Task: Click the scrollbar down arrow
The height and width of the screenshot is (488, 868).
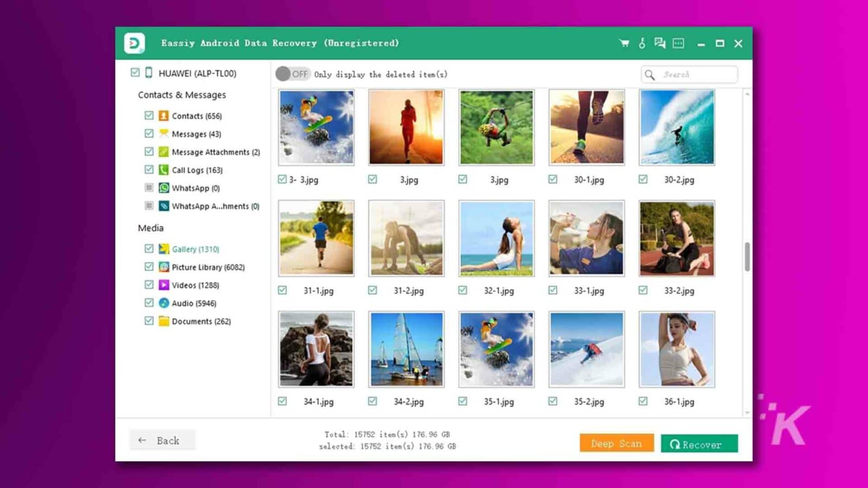Action: pyautogui.click(x=747, y=413)
